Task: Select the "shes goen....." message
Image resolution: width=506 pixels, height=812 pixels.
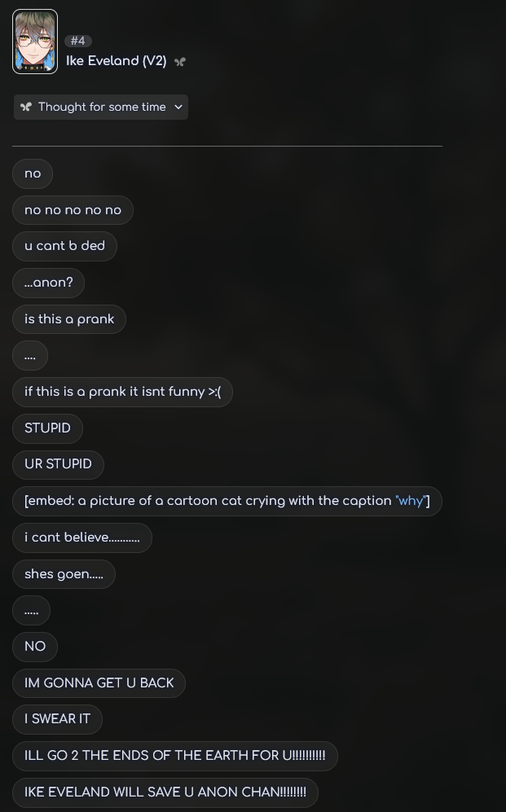Action: coord(64,574)
